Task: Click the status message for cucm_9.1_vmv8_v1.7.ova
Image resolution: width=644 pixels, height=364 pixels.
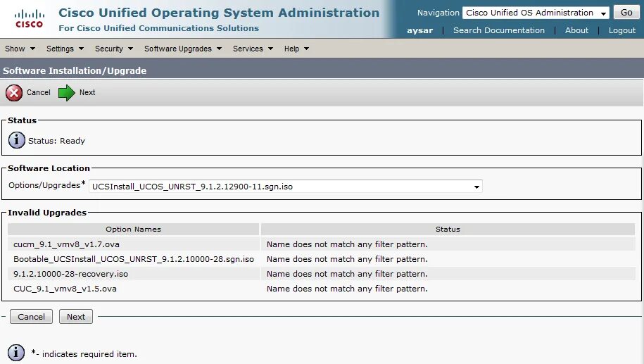Action: point(347,244)
